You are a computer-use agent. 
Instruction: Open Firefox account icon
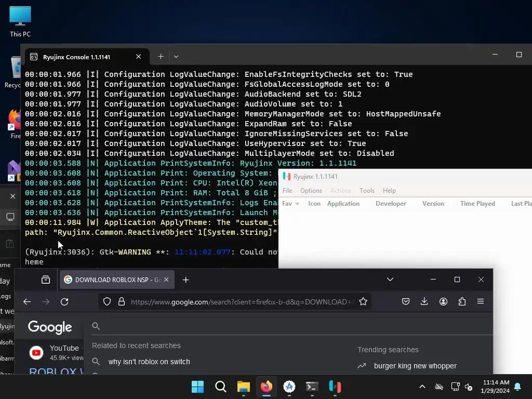443,302
